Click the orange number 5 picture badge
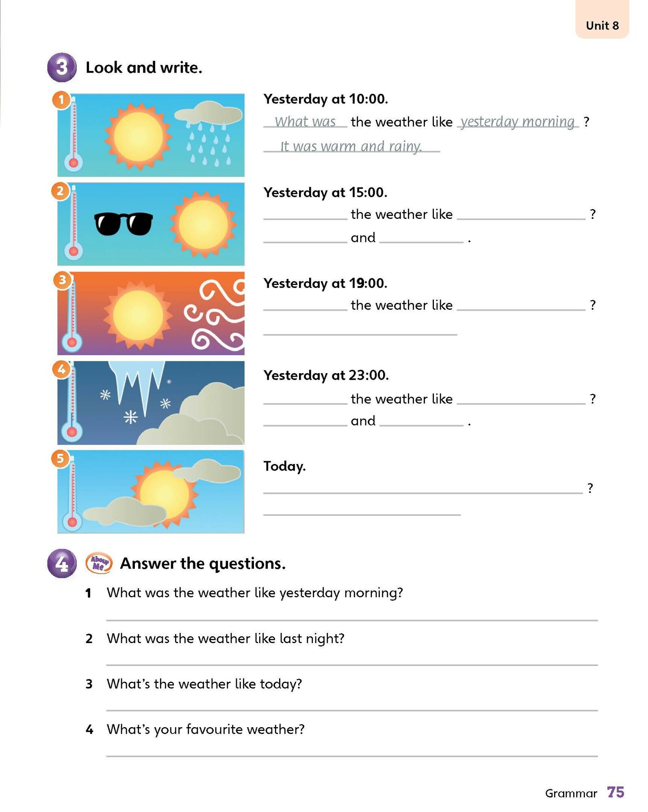The height and width of the screenshot is (812, 648). tap(60, 459)
